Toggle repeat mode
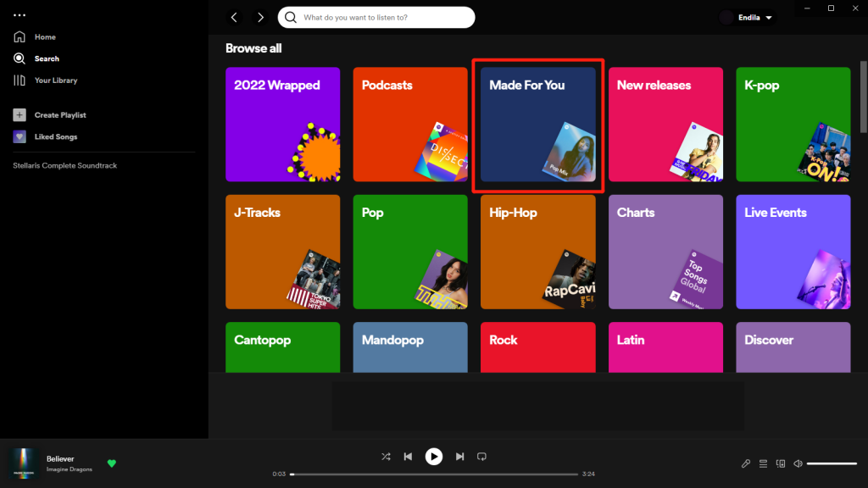 [481, 457]
